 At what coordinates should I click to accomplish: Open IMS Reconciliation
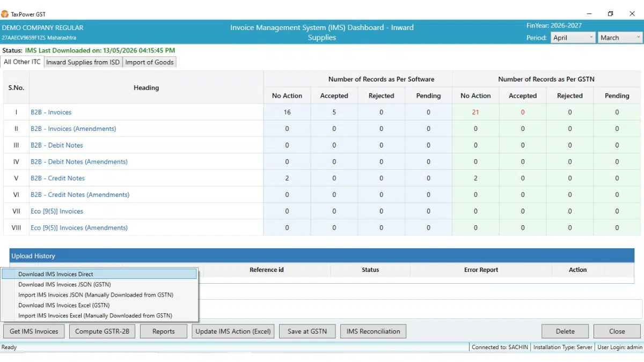click(x=373, y=331)
